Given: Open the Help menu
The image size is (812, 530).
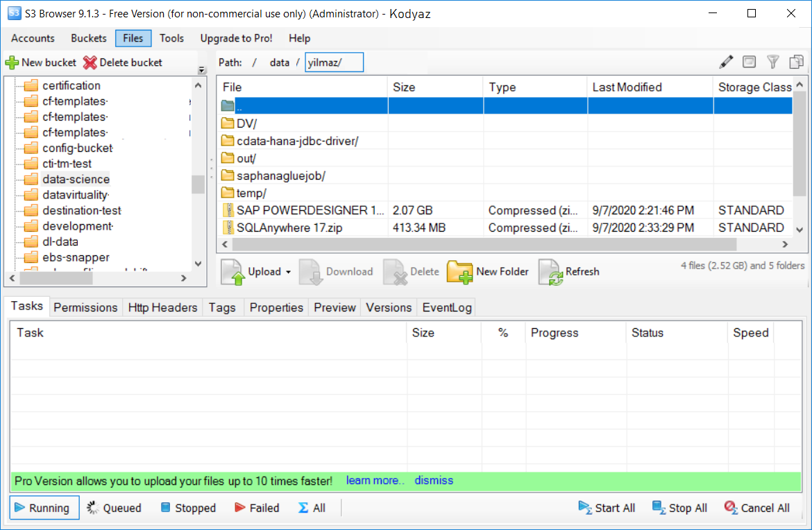Looking at the screenshot, I should click(299, 38).
